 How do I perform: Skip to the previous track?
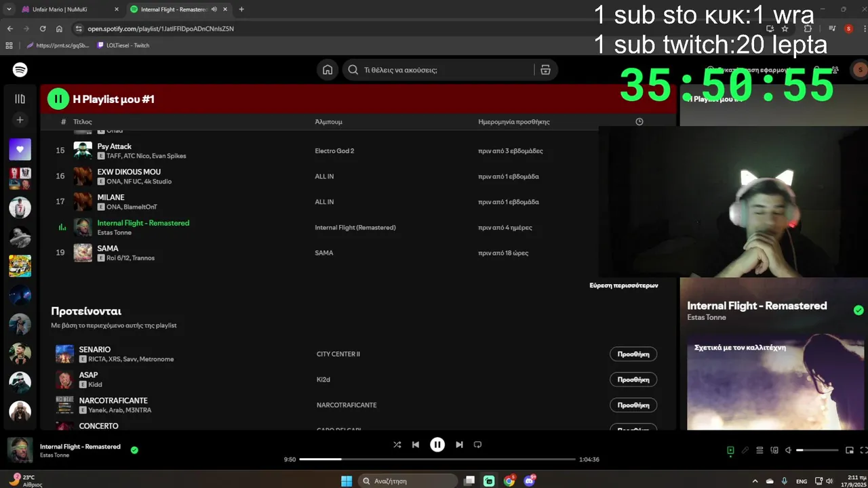point(416,445)
